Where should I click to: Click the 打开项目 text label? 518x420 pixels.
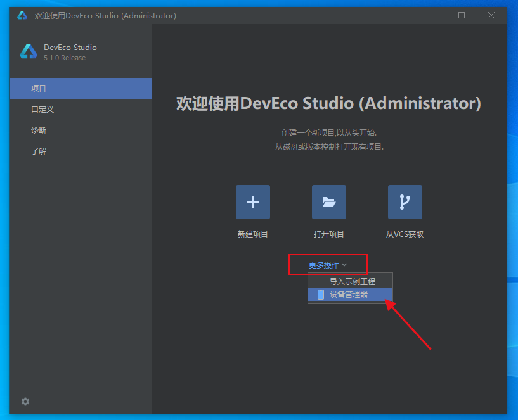(328, 234)
